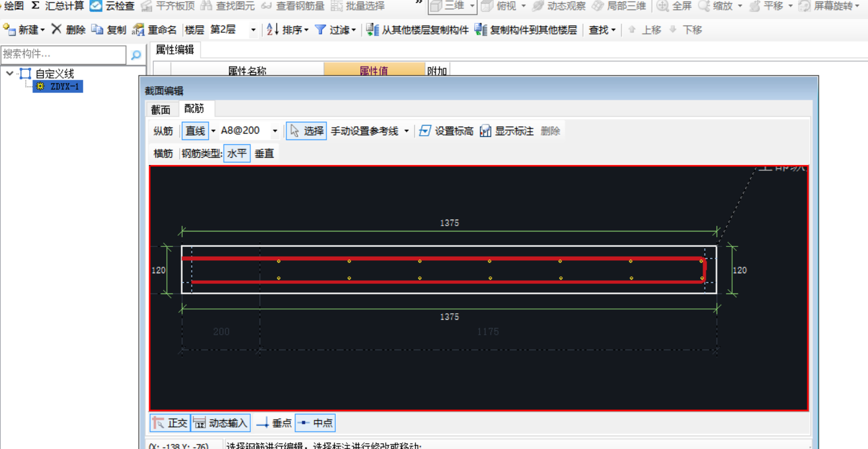Click 全屏 full screen icon

tap(663, 6)
